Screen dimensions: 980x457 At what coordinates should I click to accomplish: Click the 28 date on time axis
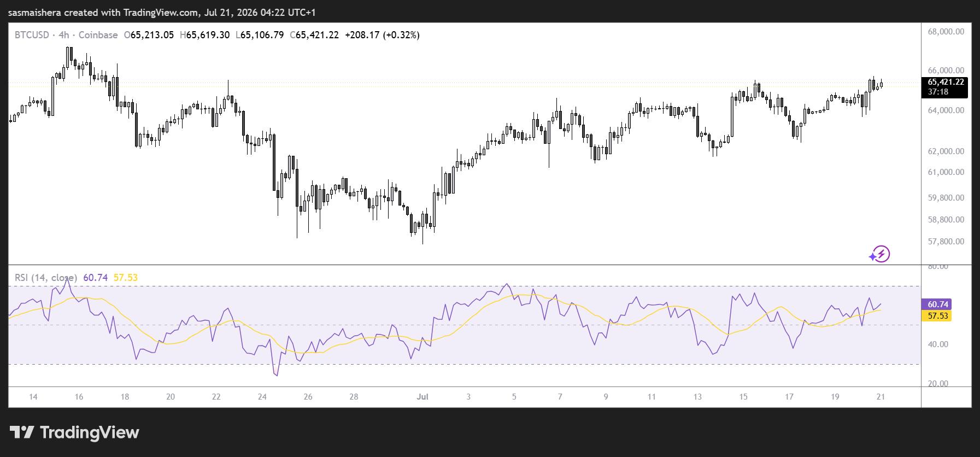click(x=354, y=397)
